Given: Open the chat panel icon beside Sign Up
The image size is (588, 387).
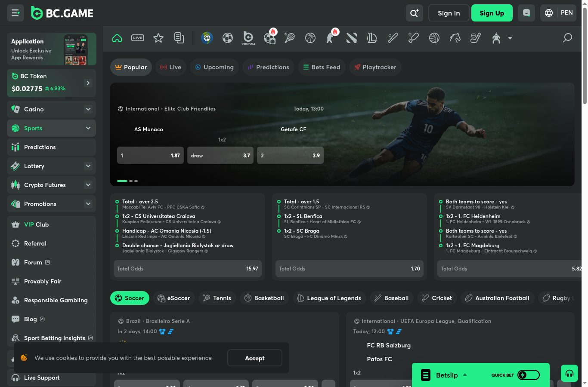Looking at the screenshot, I should point(526,13).
